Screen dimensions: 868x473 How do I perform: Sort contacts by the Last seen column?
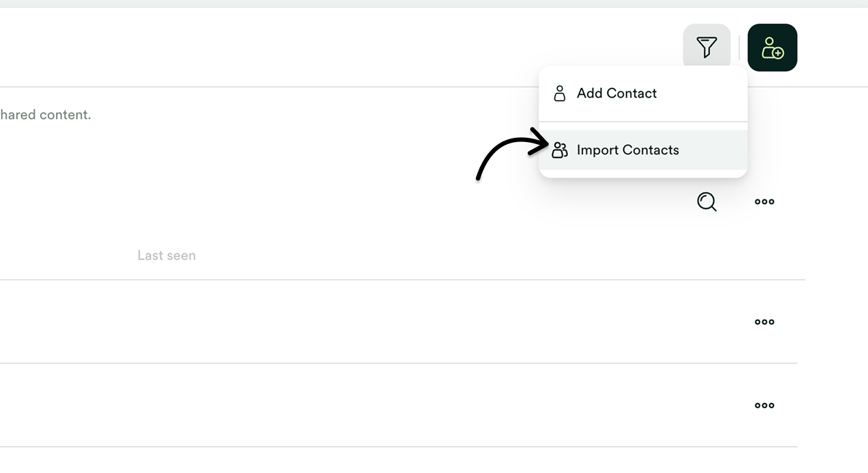point(166,255)
